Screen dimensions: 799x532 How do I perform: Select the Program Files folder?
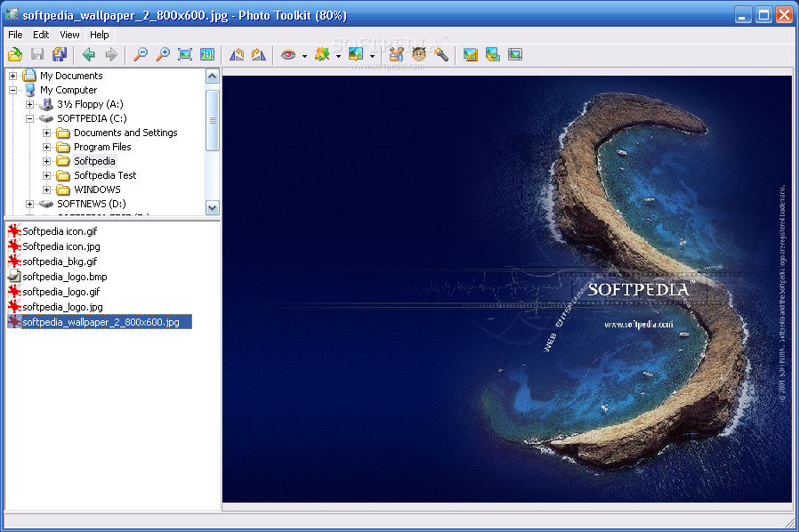102,147
